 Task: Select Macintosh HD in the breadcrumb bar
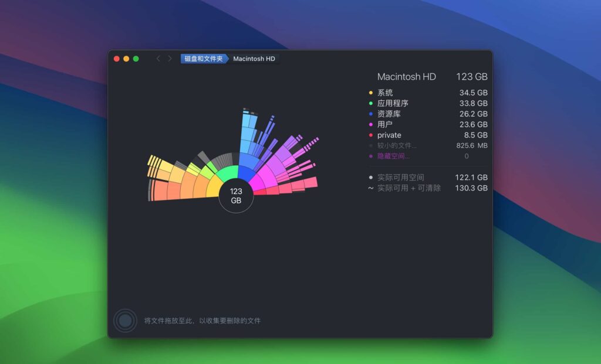pos(254,59)
